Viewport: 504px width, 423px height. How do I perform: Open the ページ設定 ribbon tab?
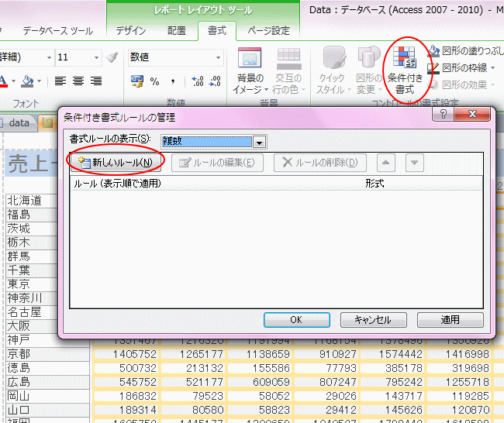coord(269,31)
